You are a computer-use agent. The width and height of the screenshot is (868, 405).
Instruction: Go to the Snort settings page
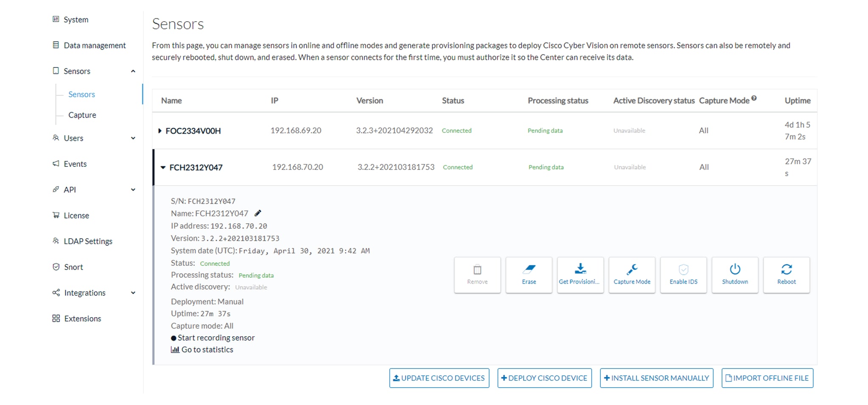(73, 267)
